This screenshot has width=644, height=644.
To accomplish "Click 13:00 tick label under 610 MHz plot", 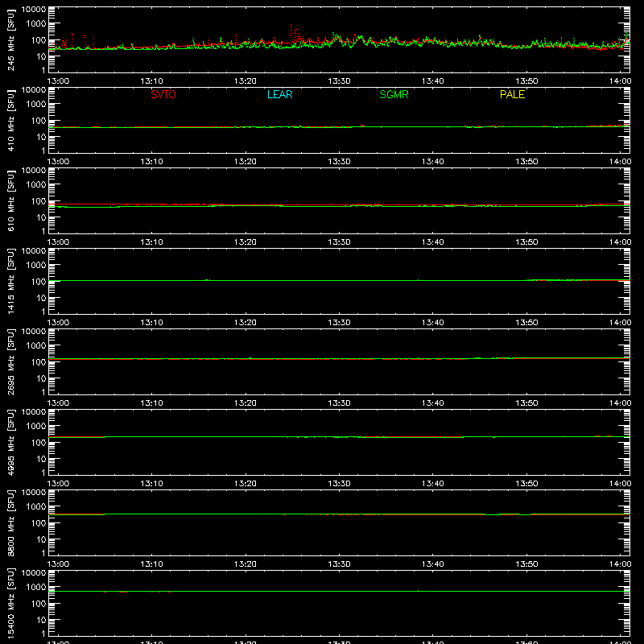I will coord(58,242).
